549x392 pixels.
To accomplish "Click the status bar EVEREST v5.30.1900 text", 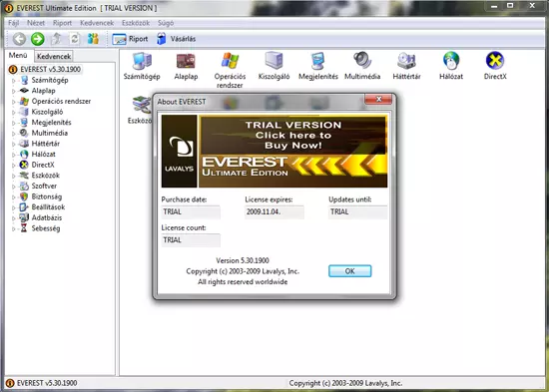I will pos(47,383).
